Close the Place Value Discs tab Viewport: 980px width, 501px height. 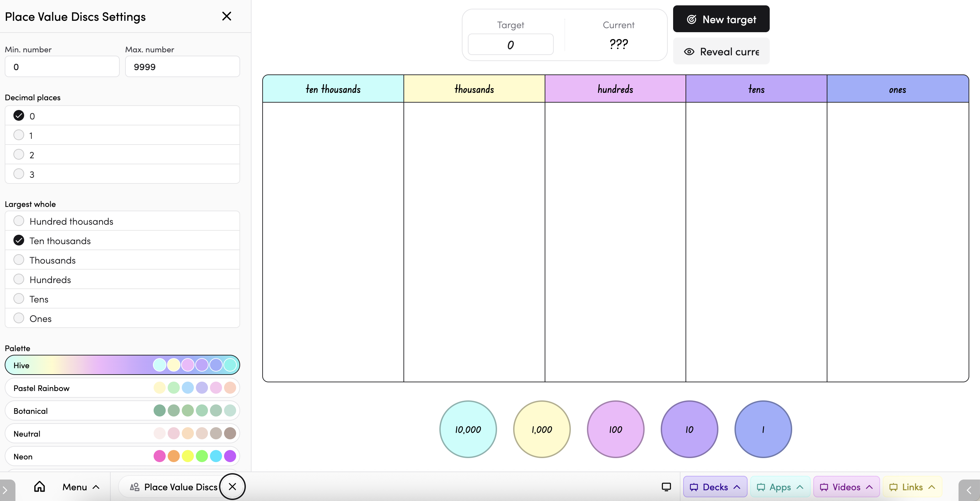tap(232, 487)
